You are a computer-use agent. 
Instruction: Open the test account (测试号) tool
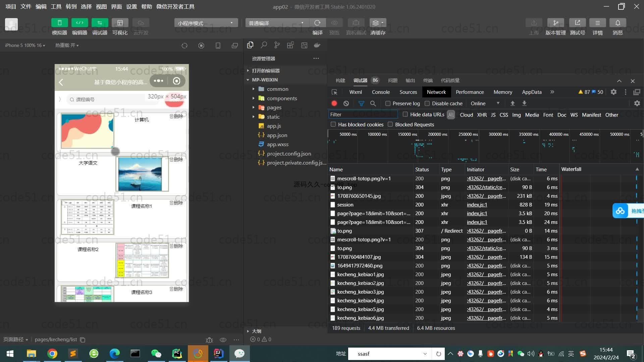[578, 23]
